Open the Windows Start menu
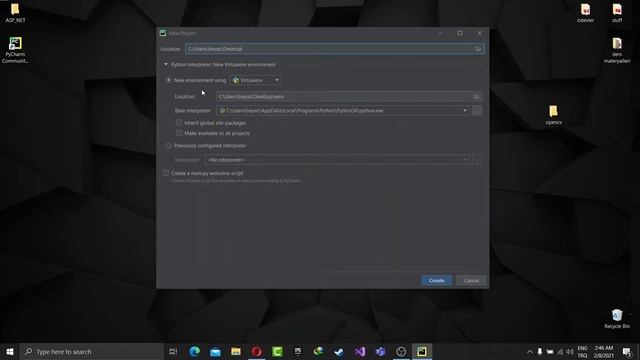The image size is (640, 360). pyautogui.click(x=10, y=351)
